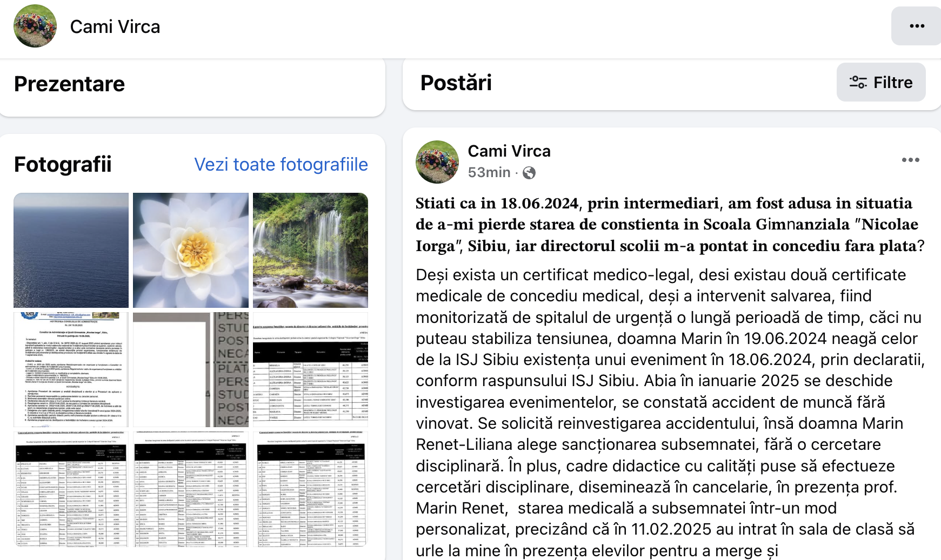Image resolution: width=941 pixels, height=560 pixels.
Task: Click the Postări section heading
Action: click(456, 83)
